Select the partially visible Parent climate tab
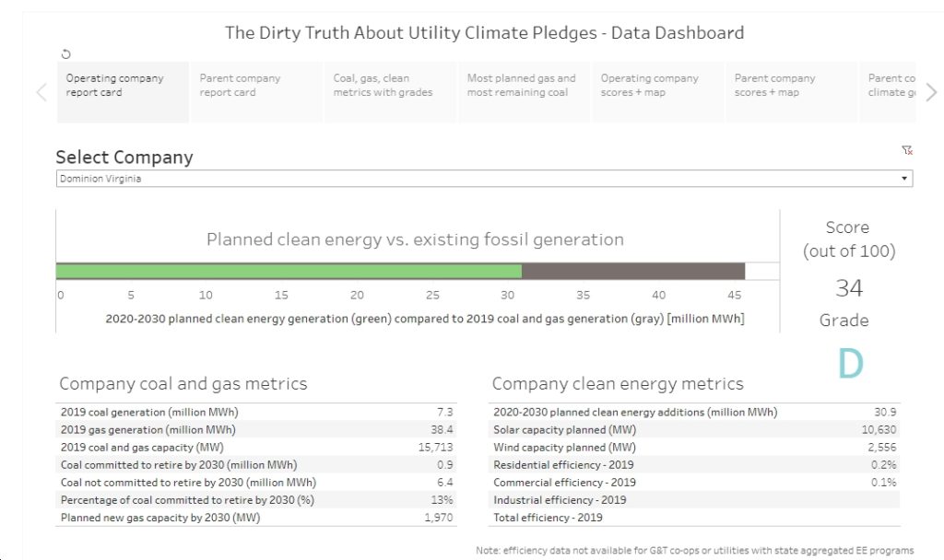The image size is (944, 560). [x=888, y=92]
